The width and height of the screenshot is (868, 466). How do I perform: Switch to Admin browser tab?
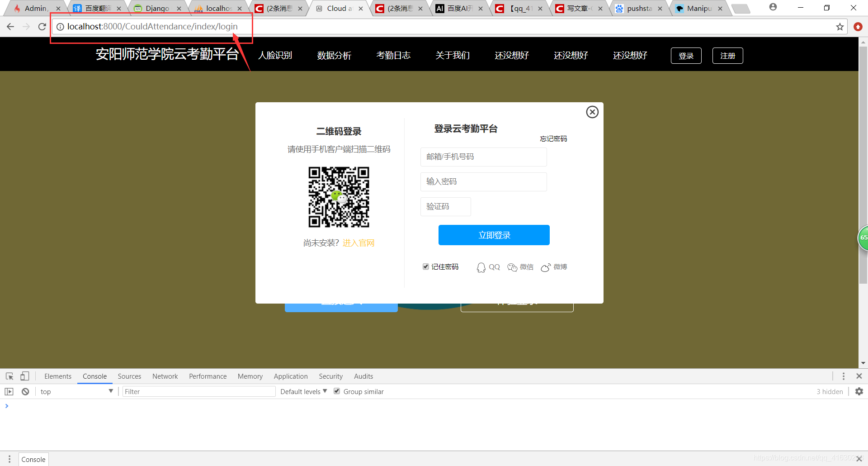tap(36, 8)
